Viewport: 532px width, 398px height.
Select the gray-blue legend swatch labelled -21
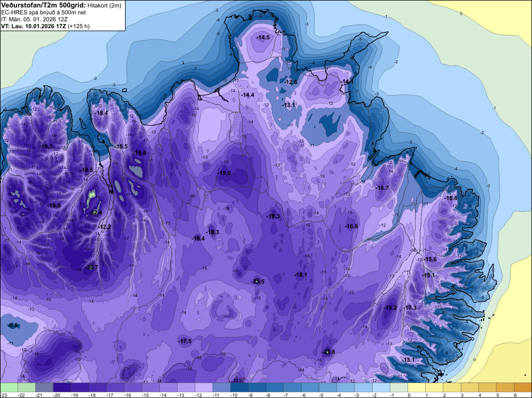pyautogui.click(x=44, y=387)
